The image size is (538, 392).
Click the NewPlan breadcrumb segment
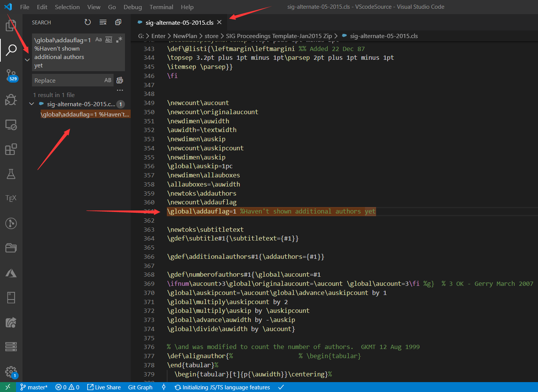(x=185, y=36)
